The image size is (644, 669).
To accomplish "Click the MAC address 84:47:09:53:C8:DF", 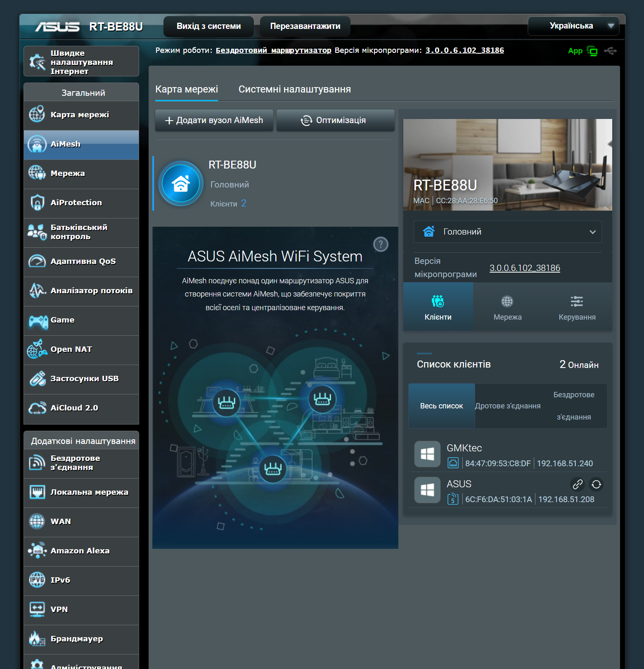I will [498, 464].
